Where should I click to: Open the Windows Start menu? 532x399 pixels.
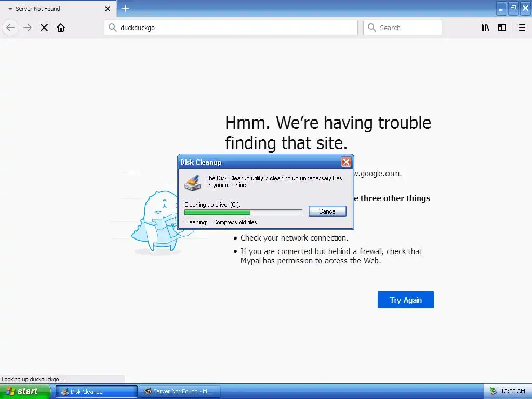click(24, 391)
